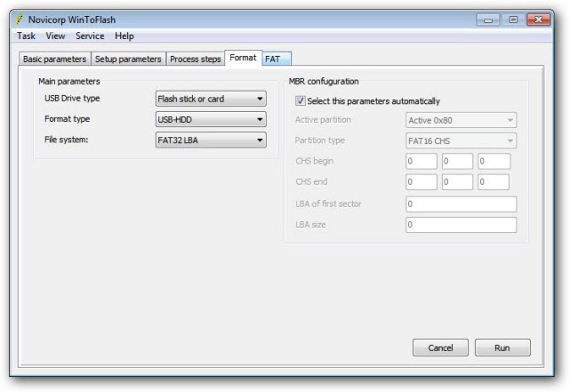570x392 pixels.
Task: Select the Format tab
Action: [x=243, y=58]
